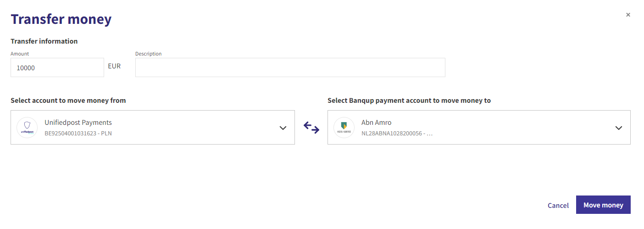Click the Amount field label
Image resolution: width=644 pixels, height=229 pixels.
(x=20, y=54)
